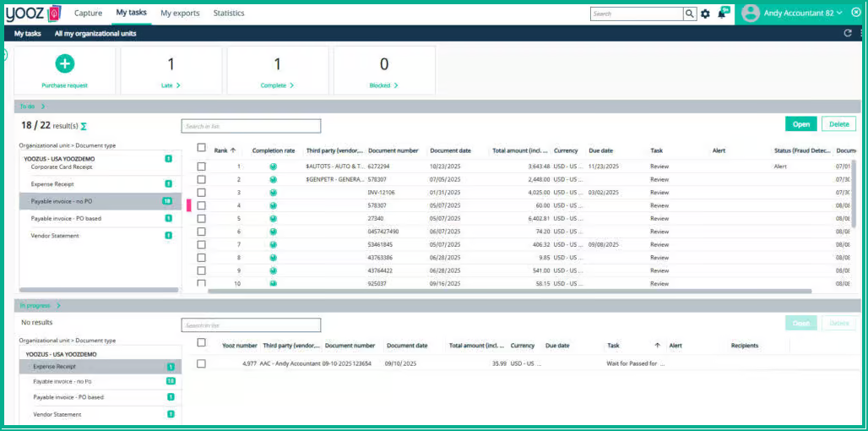868x431 pixels.
Task: Select YOOZUS - USA YOOZDEMO node in To do tree
Action: point(59,158)
